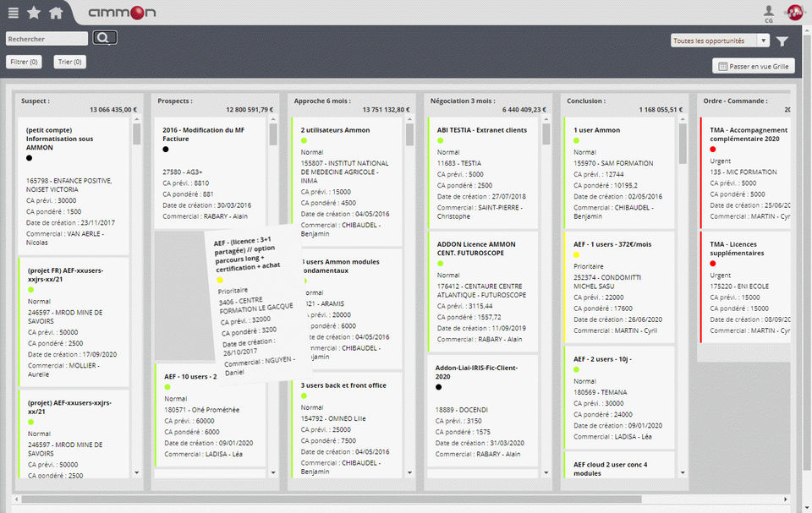Image resolution: width=812 pixels, height=513 pixels.
Task: Select the Prospects column header
Action: click(x=175, y=101)
